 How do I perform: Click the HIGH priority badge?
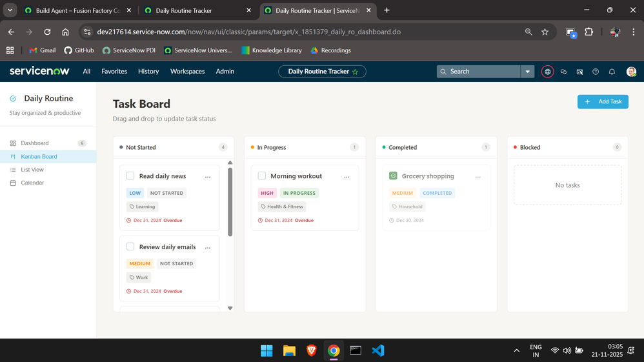(267, 193)
